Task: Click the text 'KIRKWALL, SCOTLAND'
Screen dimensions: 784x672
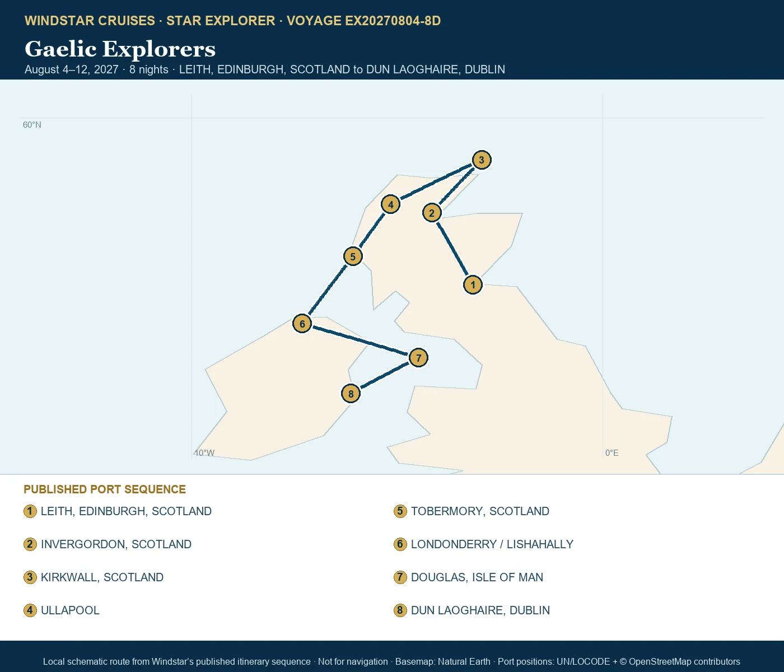Action: 102,577
